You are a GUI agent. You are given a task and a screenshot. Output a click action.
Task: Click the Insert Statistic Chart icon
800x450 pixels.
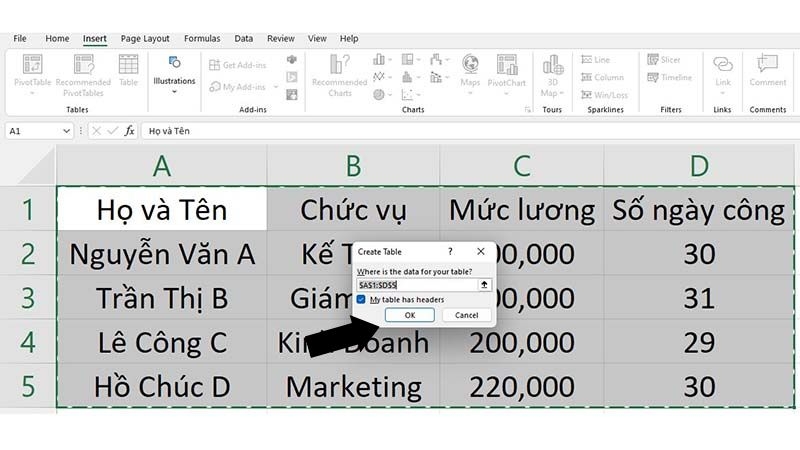(x=407, y=77)
